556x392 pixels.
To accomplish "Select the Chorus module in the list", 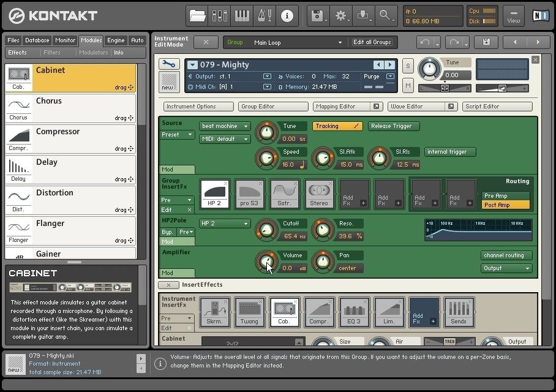I will coord(70,108).
